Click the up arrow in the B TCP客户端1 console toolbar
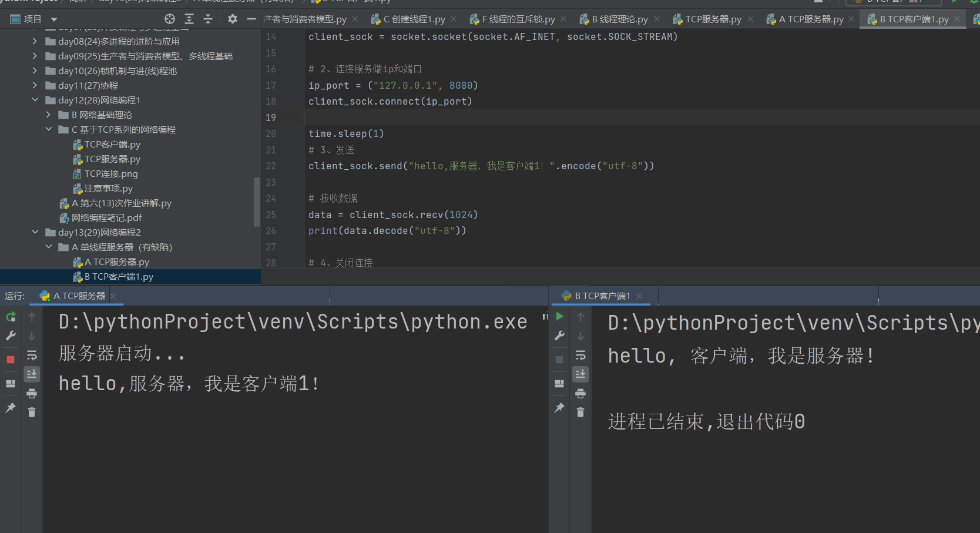This screenshot has width=980, height=533. (x=580, y=317)
